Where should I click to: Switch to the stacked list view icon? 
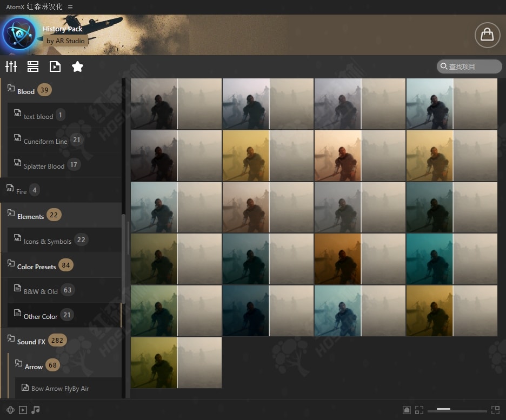(x=33, y=66)
